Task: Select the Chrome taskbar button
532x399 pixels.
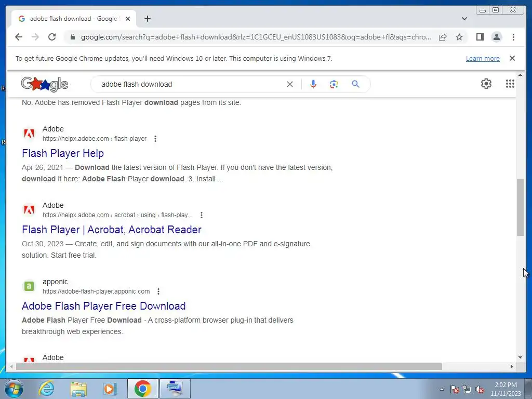Action: pos(142,389)
